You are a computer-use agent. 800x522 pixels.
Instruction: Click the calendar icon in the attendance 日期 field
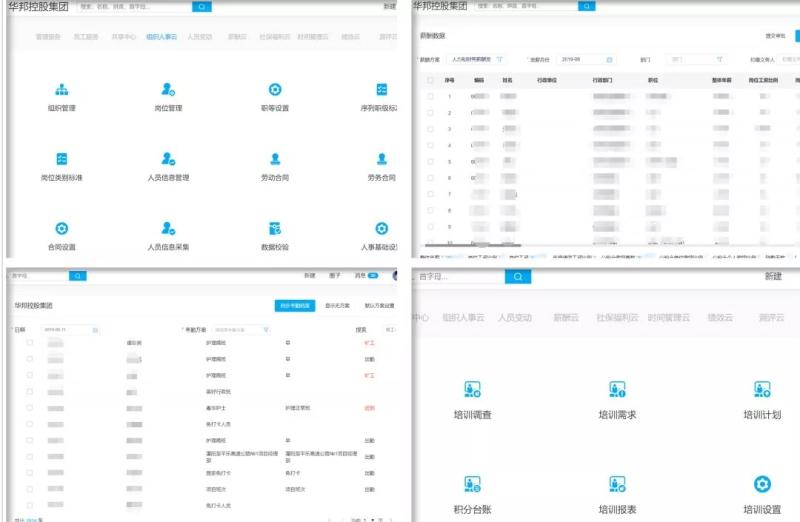pos(95,330)
